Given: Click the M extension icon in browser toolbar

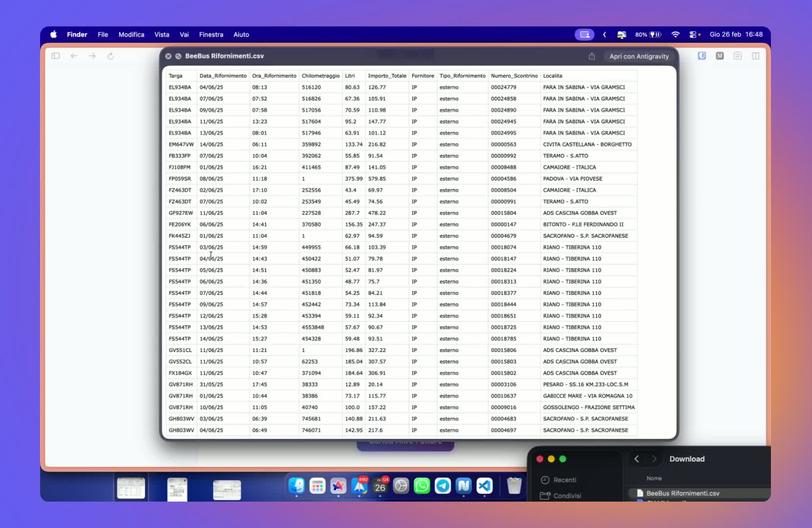Looking at the screenshot, I should [x=720, y=56].
